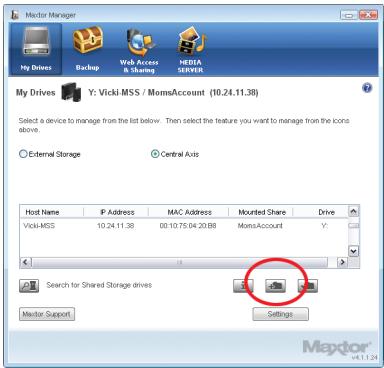This screenshot has width=384, height=368.
Task: Click the horizontal scroll left arrow
Action: pos(26,262)
